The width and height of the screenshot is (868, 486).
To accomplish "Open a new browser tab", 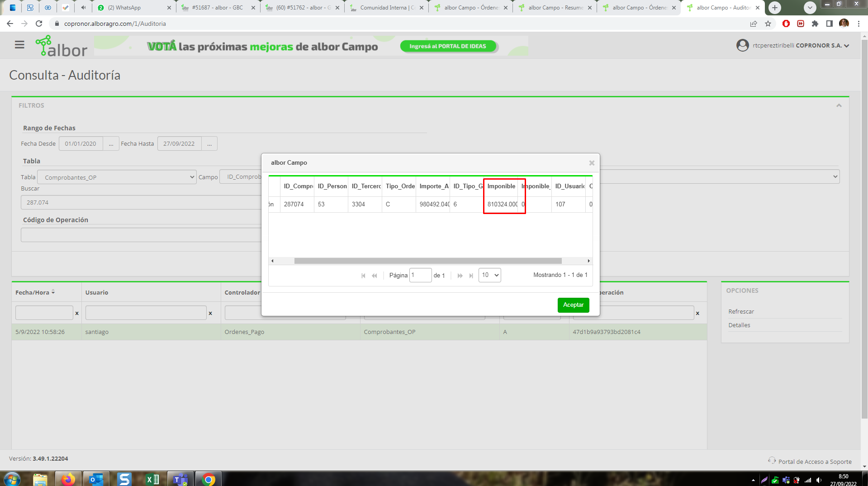I will pyautogui.click(x=775, y=8).
